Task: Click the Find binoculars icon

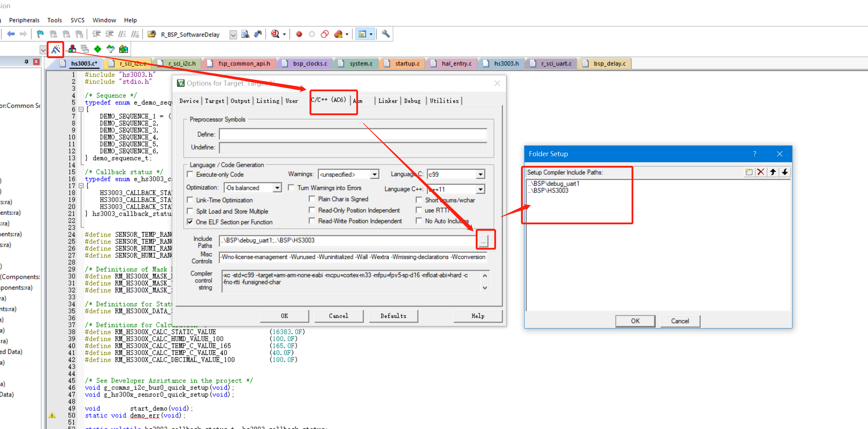Action: tap(245, 34)
